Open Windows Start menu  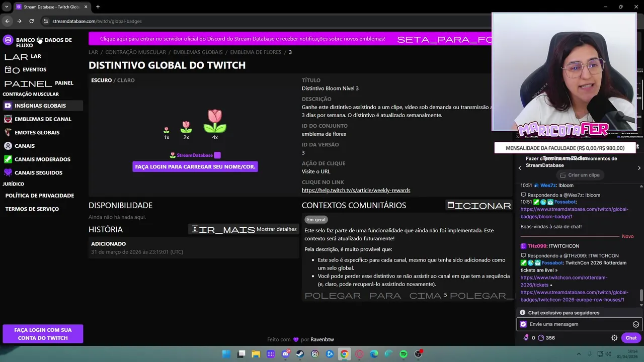[226, 354]
